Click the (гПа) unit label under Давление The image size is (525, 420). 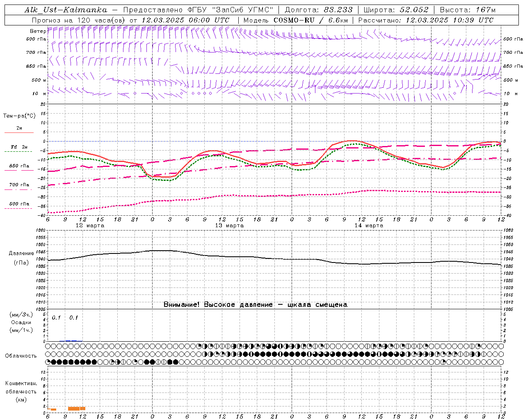21,263
